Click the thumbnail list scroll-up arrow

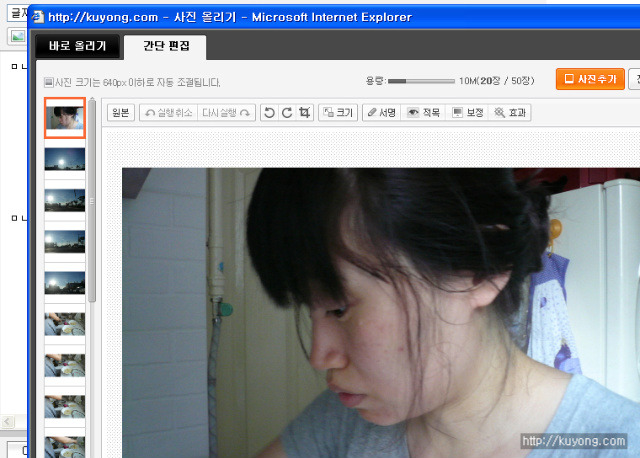92,100
